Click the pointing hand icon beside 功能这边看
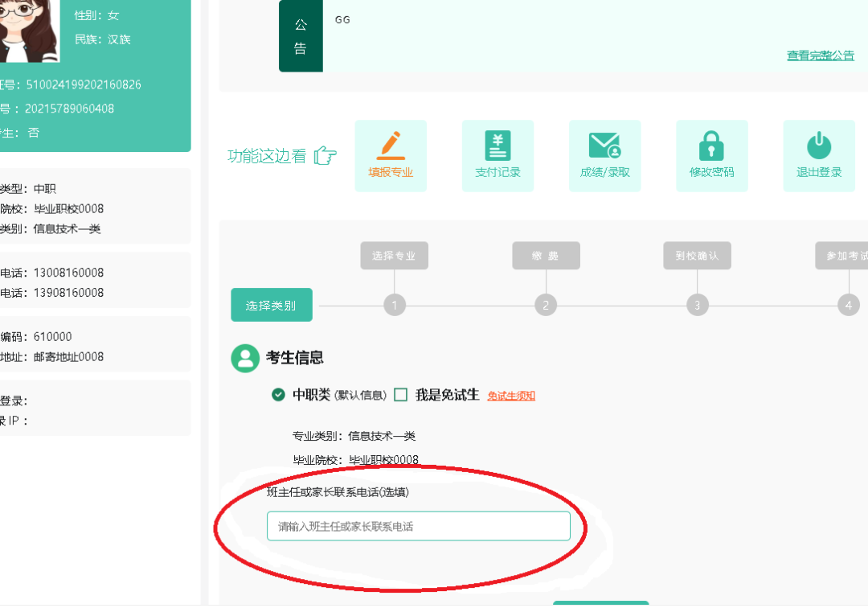Image resolution: width=868 pixels, height=608 pixels. point(325,156)
